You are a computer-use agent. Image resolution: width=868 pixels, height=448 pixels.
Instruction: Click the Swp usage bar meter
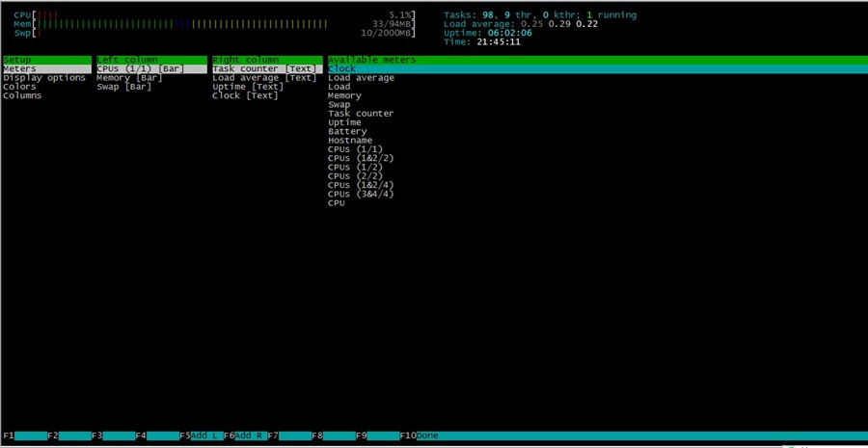coord(215,33)
